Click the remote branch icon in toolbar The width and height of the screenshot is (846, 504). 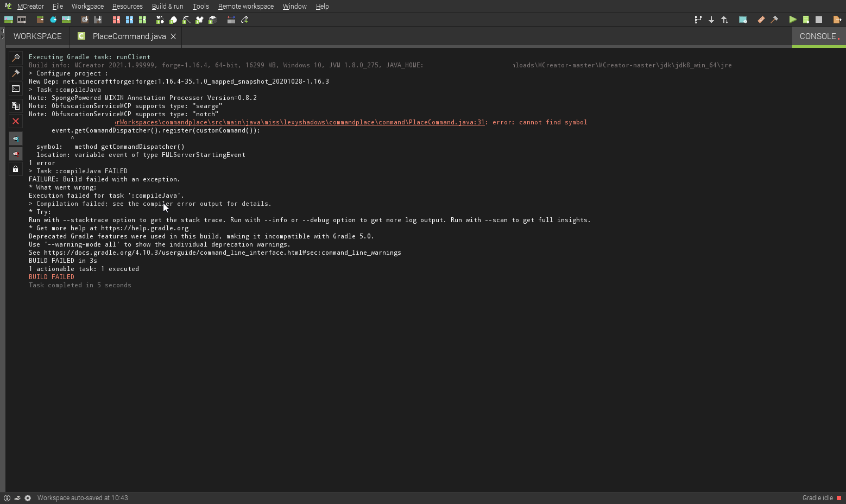(698, 20)
